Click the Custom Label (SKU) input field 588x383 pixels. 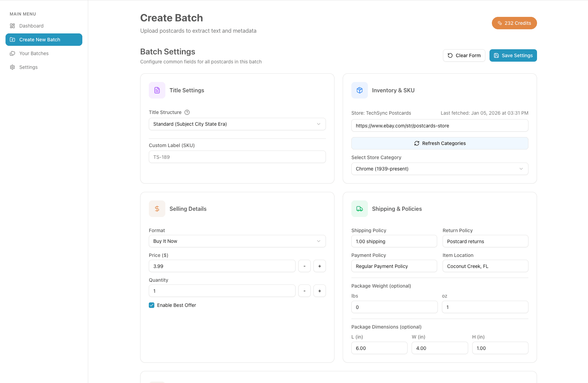click(237, 157)
